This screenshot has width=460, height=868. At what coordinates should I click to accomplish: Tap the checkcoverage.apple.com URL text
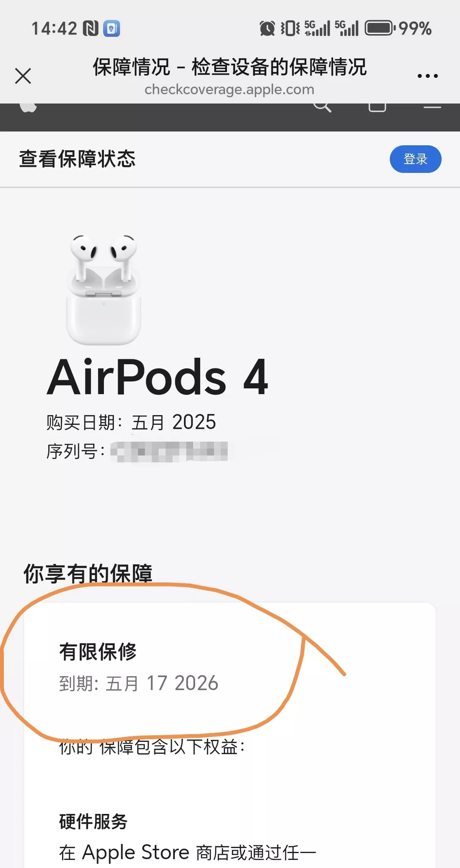coord(229,89)
